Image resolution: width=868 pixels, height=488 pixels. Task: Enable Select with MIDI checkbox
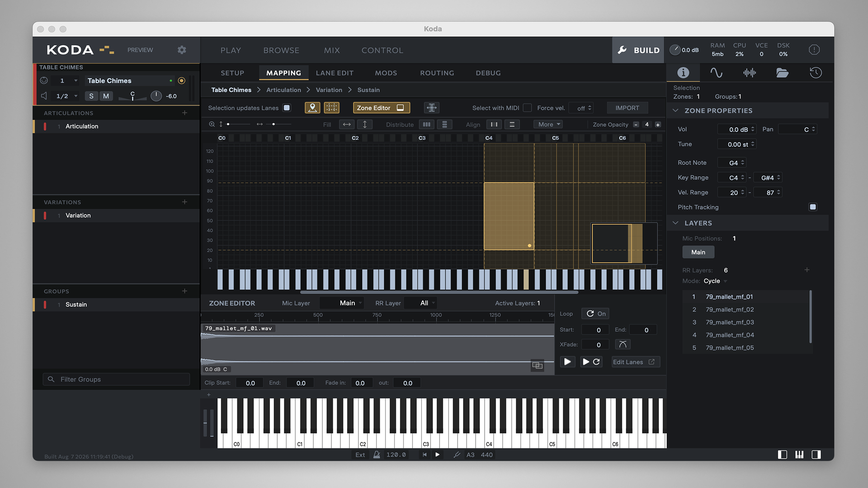527,108
